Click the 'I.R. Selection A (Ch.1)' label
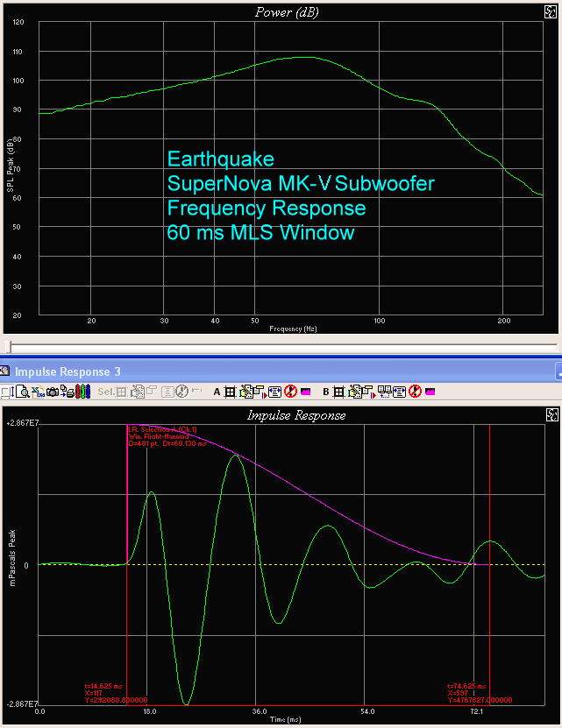Viewport: 562px width, 728px height. (163, 429)
